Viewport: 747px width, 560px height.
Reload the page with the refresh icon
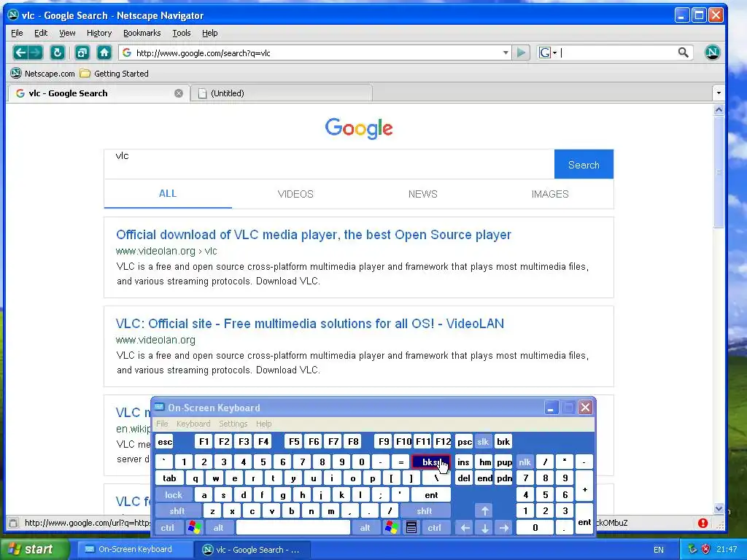57,52
